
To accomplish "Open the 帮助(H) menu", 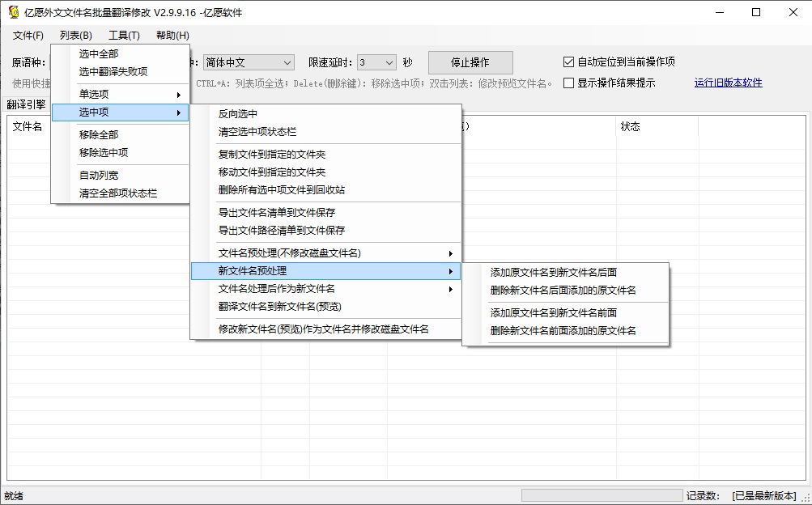I will point(172,35).
